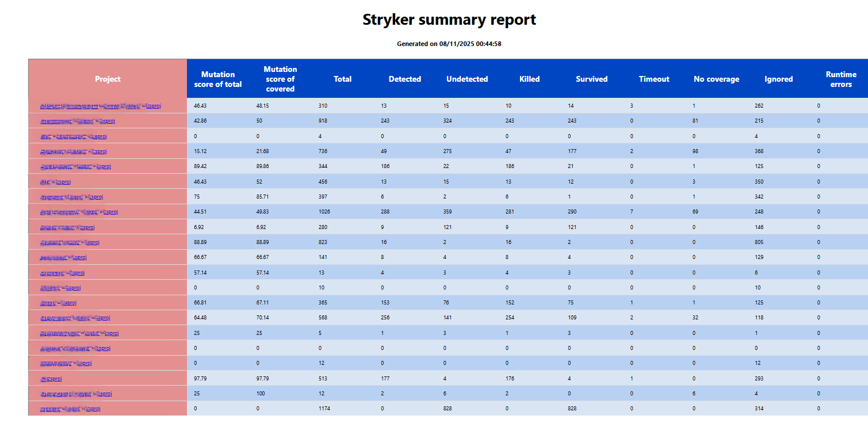The width and height of the screenshot is (868, 442).
Task: Open project link with 64.48 mutation score
Action: click(x=75, y=318)
